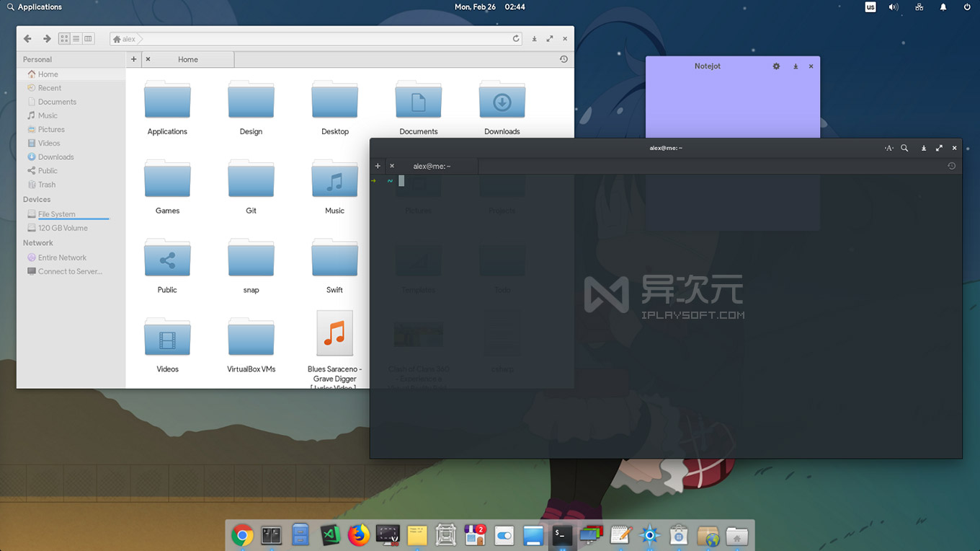
Task: Switch to list view in Files toolbar
Action: [x=76, y=38]
